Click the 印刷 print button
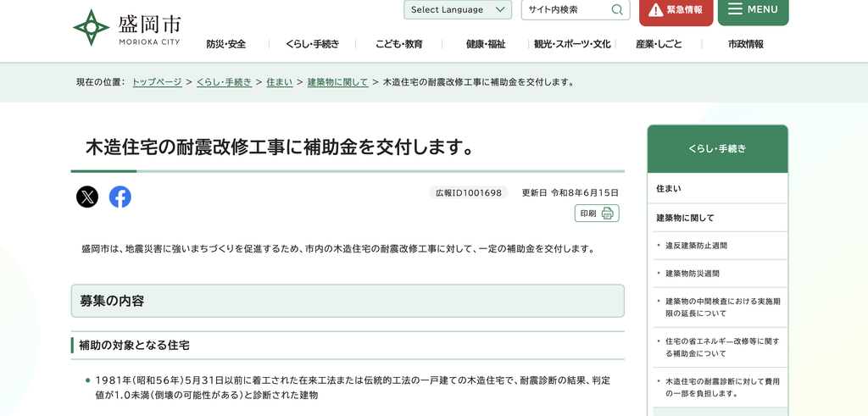 [x=597, y=213]
